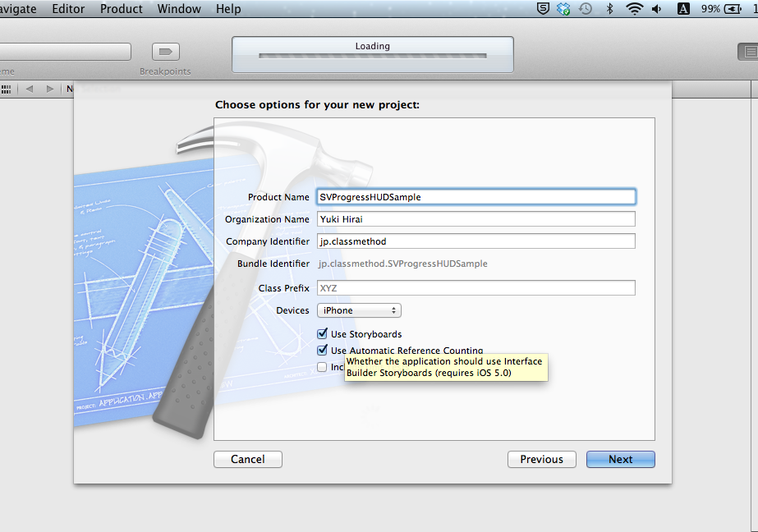Click the Loading progress bar

pos(372,54)
